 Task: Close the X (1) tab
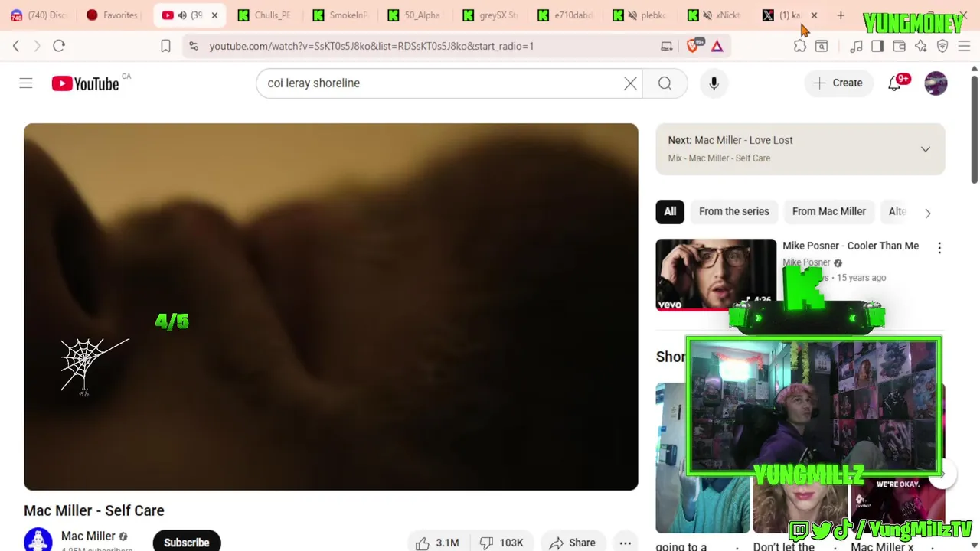(814, 15)
